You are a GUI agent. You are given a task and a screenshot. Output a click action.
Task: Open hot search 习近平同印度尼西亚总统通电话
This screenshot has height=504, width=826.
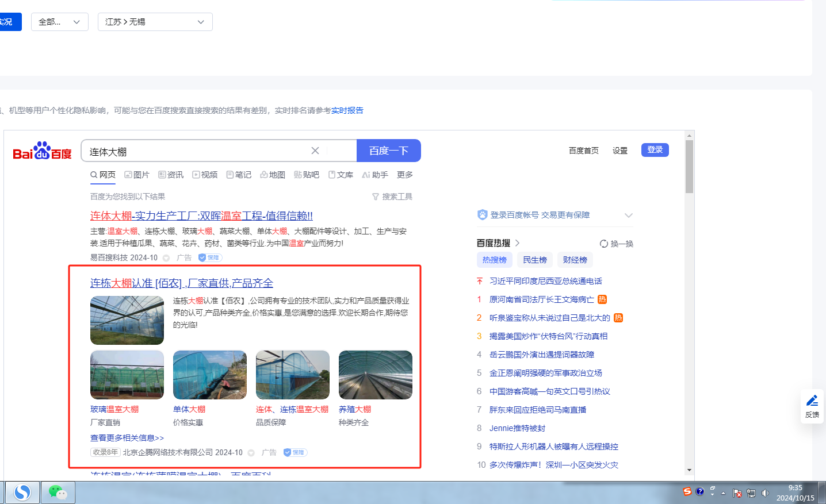pos(546,281)
